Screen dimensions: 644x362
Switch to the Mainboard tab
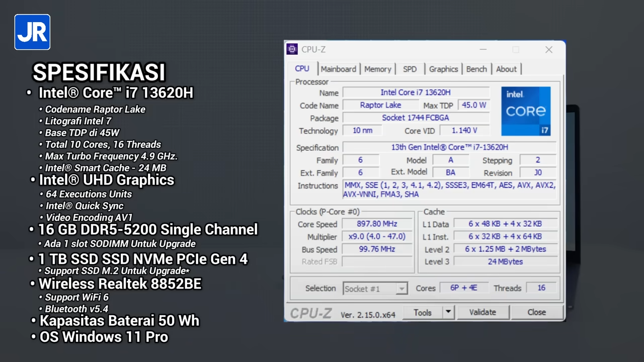pyautogui.click(x=338, y=69)
